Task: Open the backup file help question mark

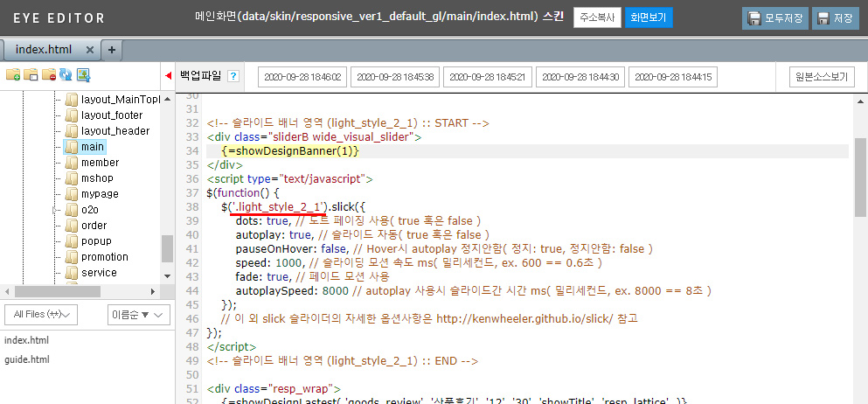Action: tap(233, 76)
